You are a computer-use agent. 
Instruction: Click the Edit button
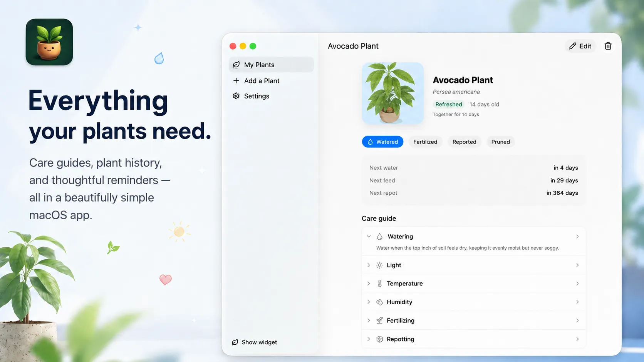580,46
